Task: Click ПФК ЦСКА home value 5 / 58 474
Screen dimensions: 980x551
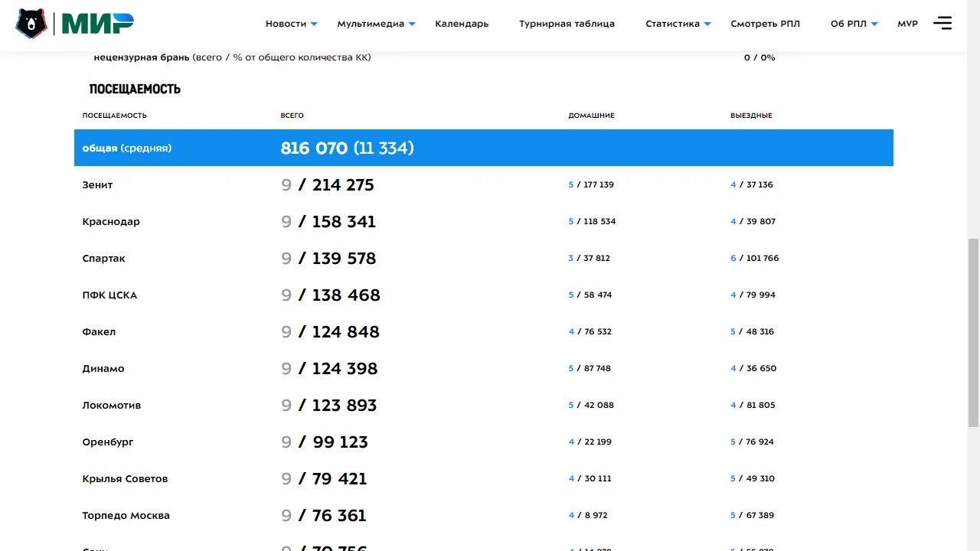Action: 590,295
